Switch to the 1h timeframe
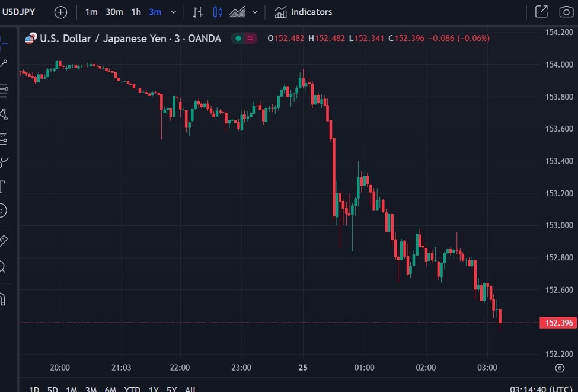The image size is (578, 392). pos(136,12)
